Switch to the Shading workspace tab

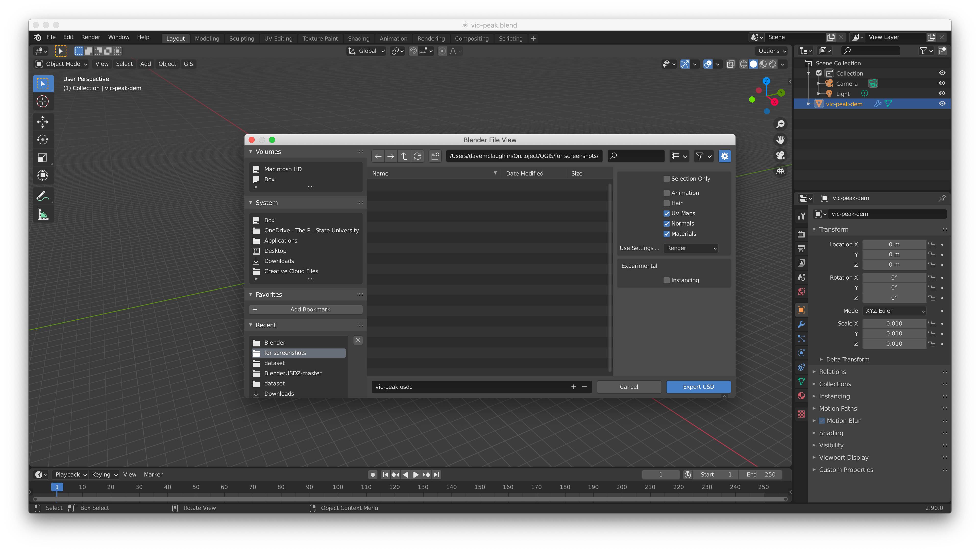(x=358, y=39)
